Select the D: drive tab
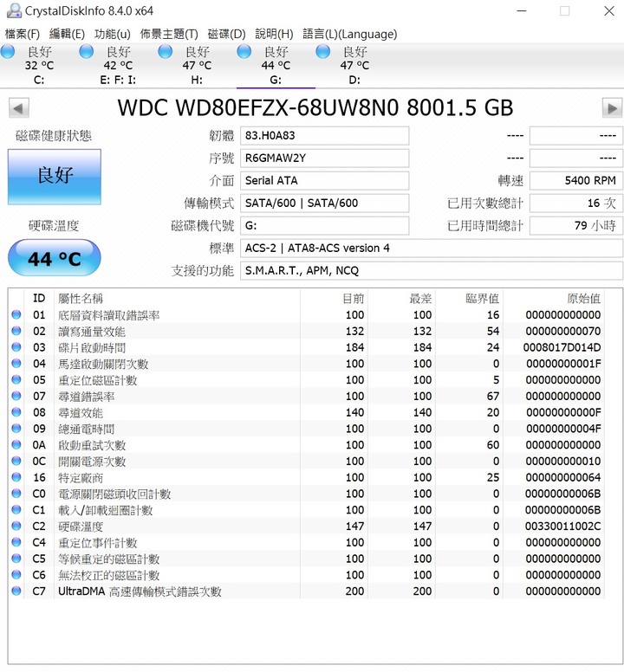The image size is (624, 672). coord(354,65)
